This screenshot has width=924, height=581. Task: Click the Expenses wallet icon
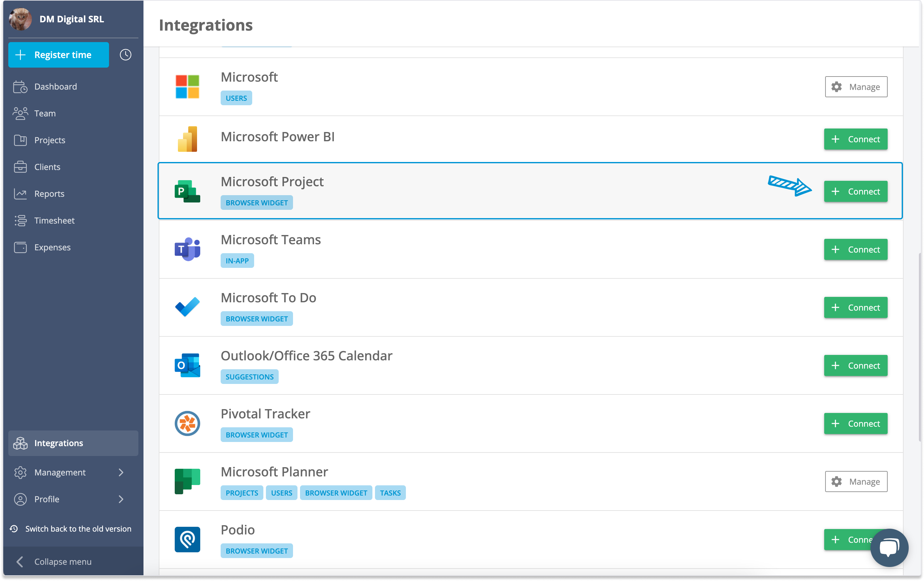point(20,247)
